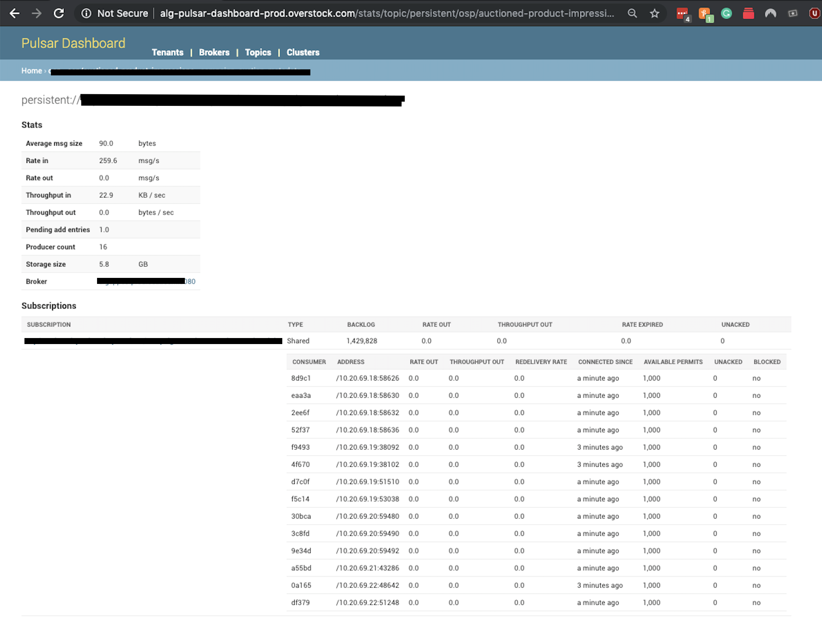This screenshot has width=822, height=644.
Task: Click the Producer count value 16
Action: tap(103, 247)
